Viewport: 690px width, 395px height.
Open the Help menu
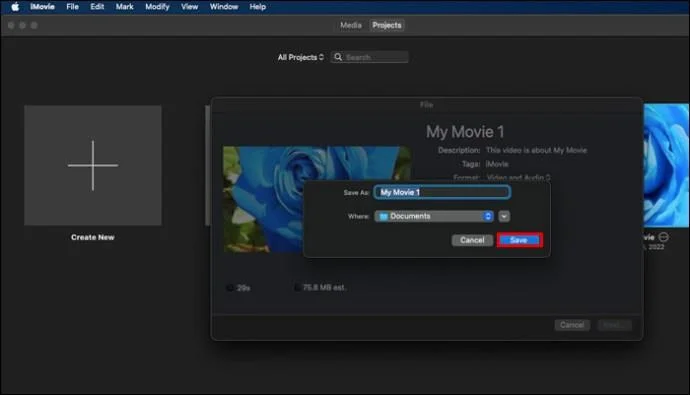click(x=257, y=7)
